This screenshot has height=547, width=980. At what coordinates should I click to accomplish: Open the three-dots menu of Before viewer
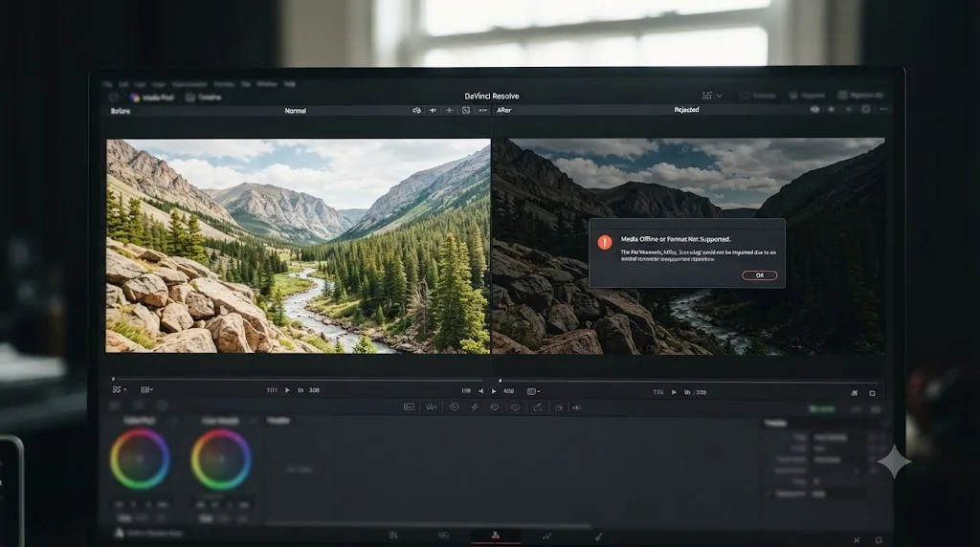click(x=482, y=111)
